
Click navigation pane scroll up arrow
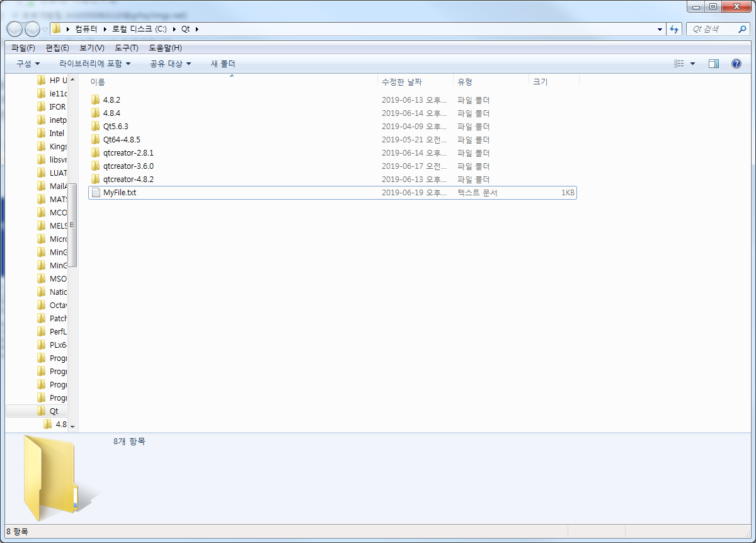72,79
